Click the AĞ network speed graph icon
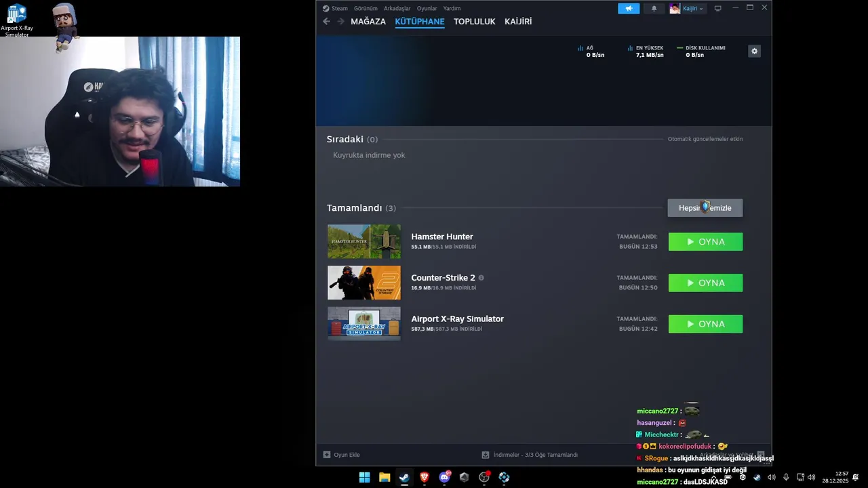This screenshot has width=868, height=488. tap(580, 48)
